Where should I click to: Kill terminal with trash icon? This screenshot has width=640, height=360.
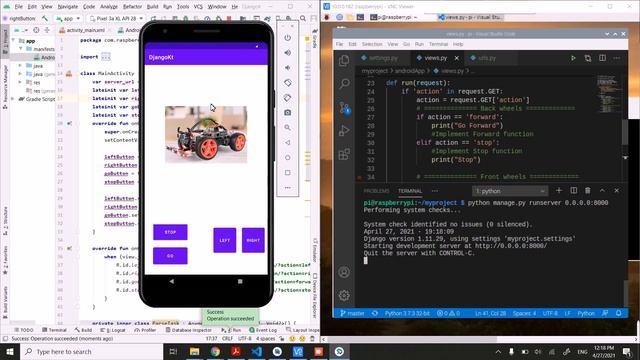click(588, 191)
